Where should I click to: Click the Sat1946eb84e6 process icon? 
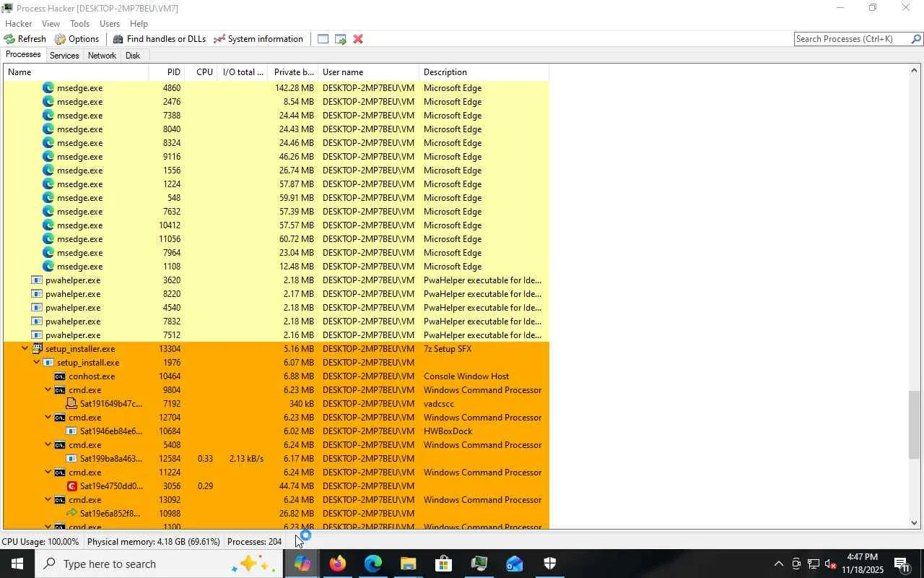71,431
